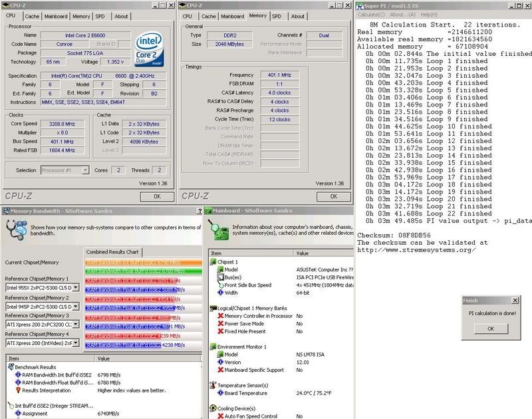Viewport: 532px width, 419px height.
Task: Click the Int Buff'd iSSE2 (Integer STREAM) icon
Action: 11,406
